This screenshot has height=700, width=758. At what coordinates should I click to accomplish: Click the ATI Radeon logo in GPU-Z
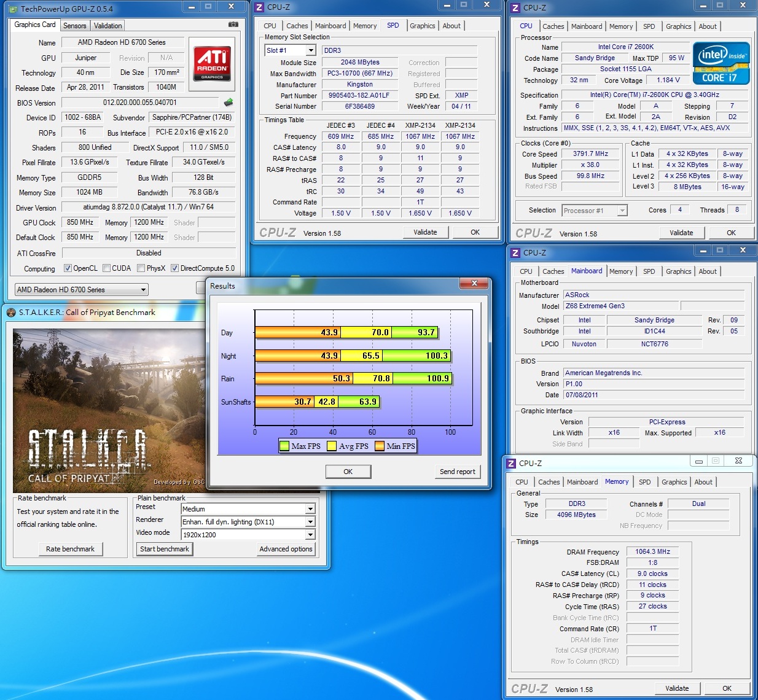coord(212,64)
